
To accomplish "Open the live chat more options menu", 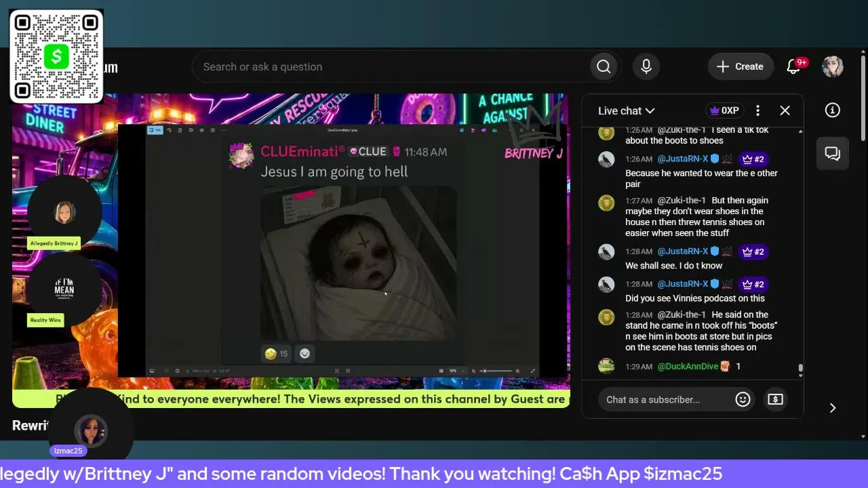I will coord(758,110).
